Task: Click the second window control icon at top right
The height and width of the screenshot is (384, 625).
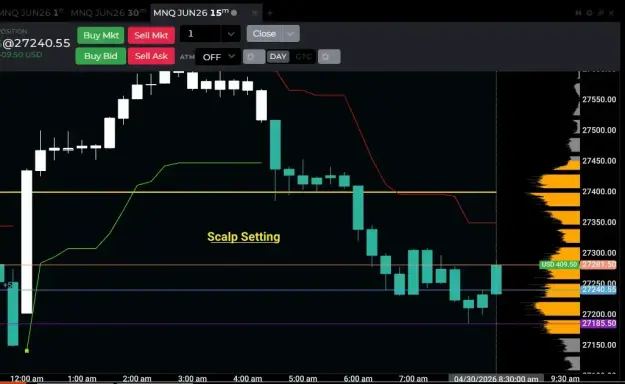Action: [x=589, y=13]
